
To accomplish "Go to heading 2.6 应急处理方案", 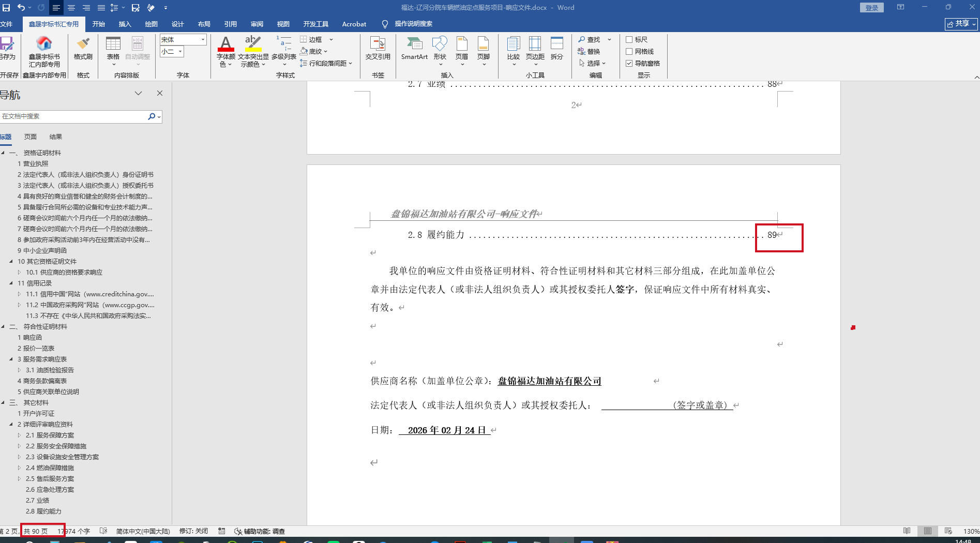I will click(50, 490).
